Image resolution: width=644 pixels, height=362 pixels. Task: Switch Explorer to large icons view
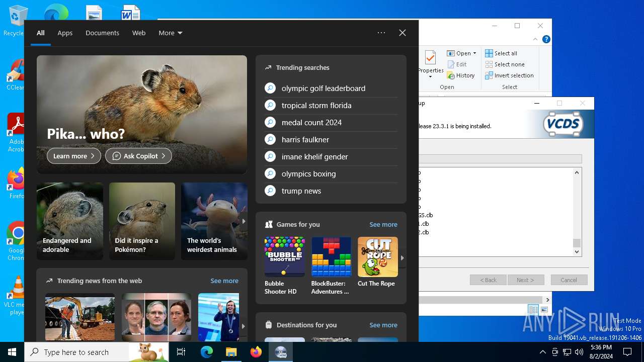click(544, 310)
